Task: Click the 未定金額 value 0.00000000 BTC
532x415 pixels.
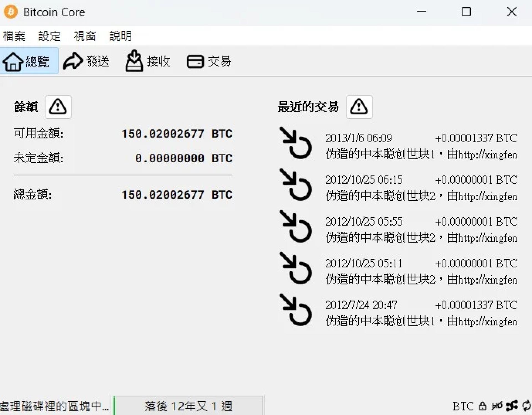Action: (x=184, y=158)
